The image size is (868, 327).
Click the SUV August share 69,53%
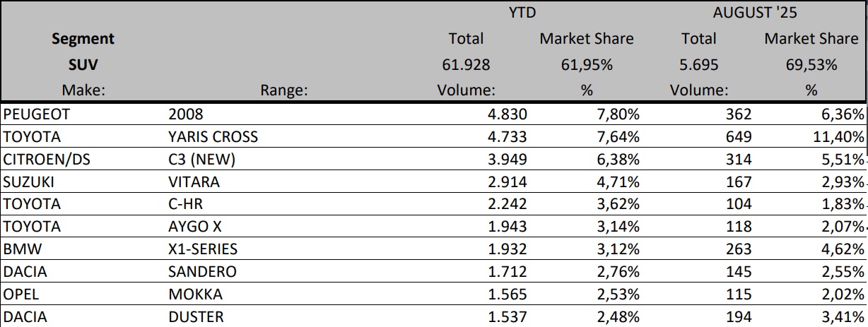[x=811, y=65]
